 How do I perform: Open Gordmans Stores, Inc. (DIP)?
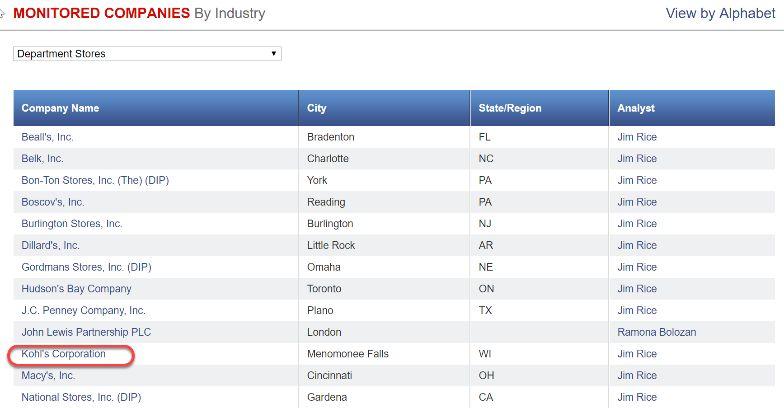(x=86, y=267)
